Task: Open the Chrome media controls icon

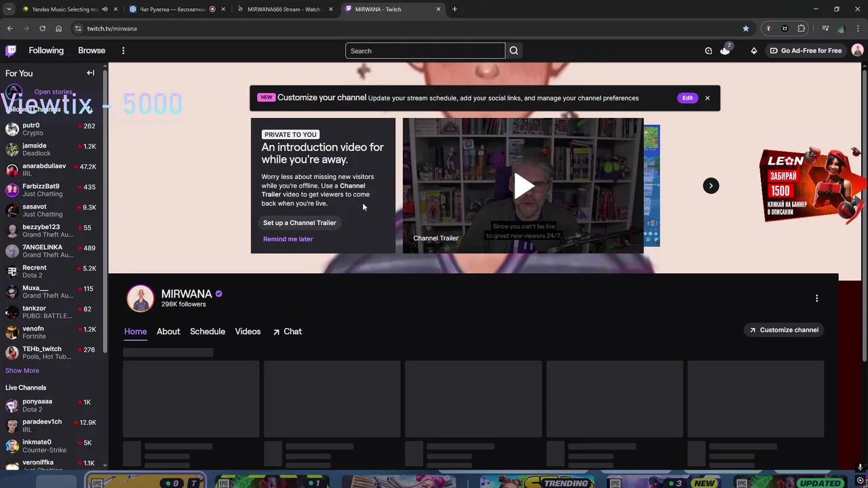Action: (825, 28)
